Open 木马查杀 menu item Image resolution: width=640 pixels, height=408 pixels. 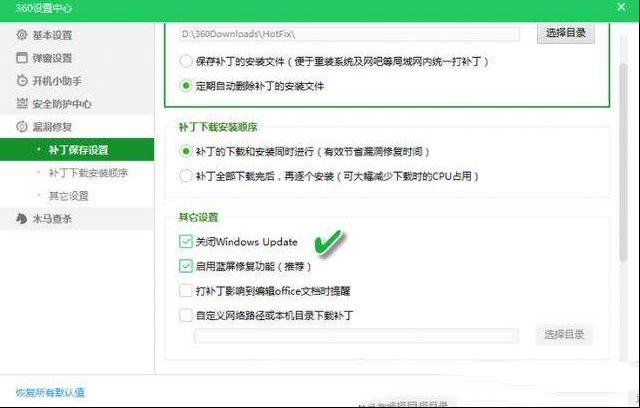52,219
